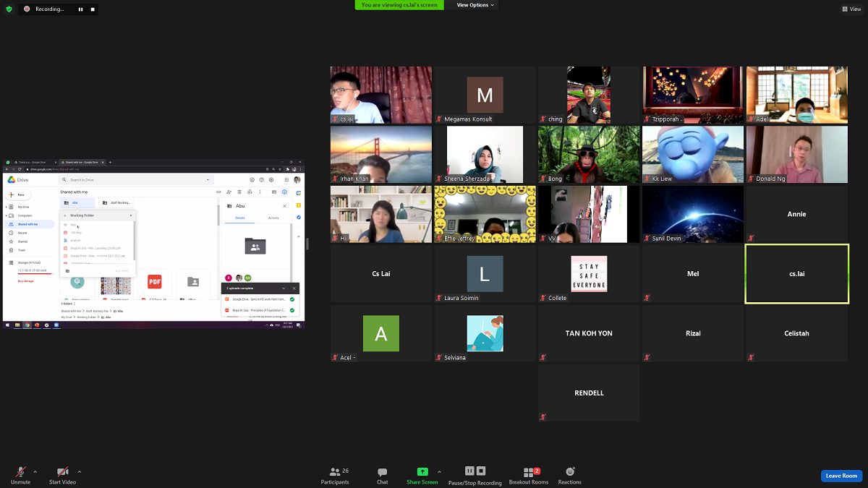Pause recording using the top-left Recording indicator
868x488 pixels.
[80, 9]
